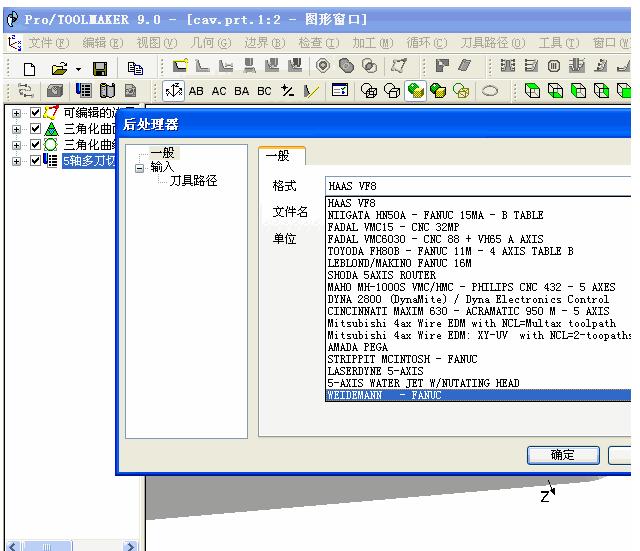
Task: Open the 加工(M) menu
Action: (x=373, y=43)
